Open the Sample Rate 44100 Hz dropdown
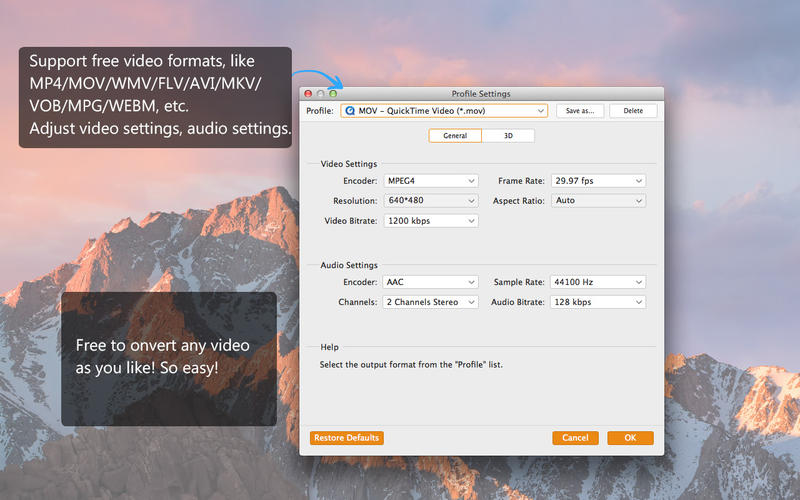Screen dimensions: 800x500 [x=598, y=282]
